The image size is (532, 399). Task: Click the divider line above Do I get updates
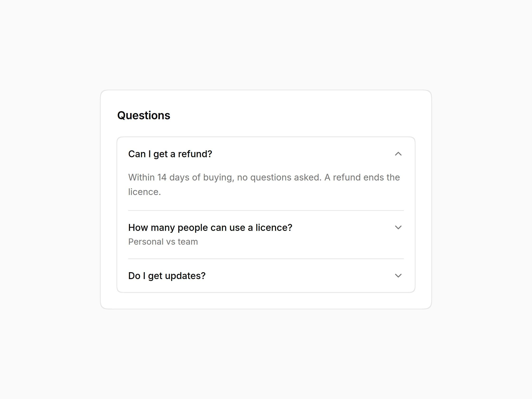click(266, 259)
